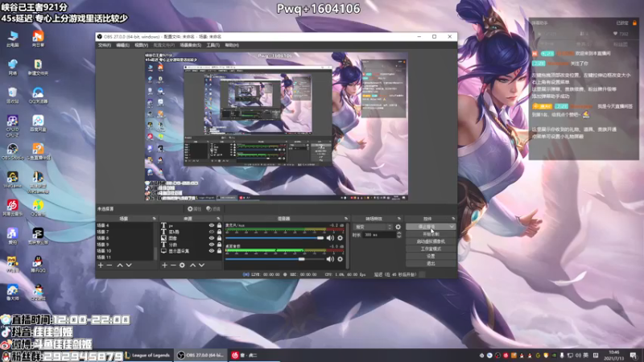Viewport: 644px width, 362px height.
Task: Toggle visibility of the 分数 text source
Action: click(212, 245)
